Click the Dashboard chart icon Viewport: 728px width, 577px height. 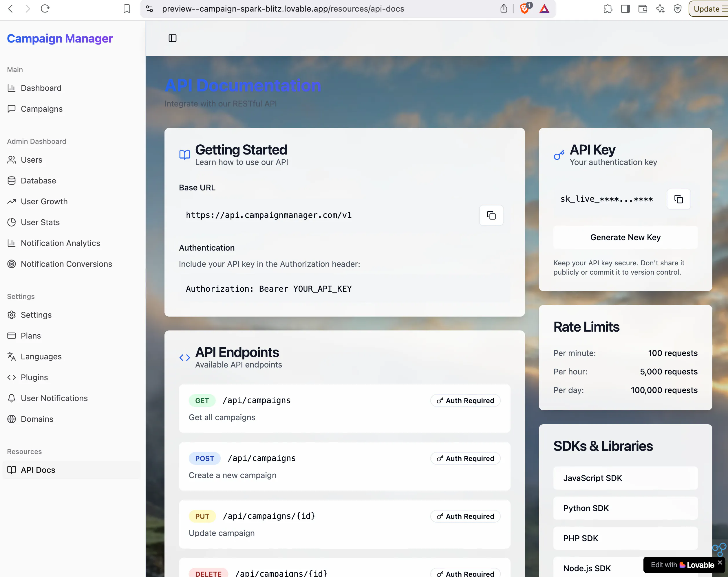point(12,88)
